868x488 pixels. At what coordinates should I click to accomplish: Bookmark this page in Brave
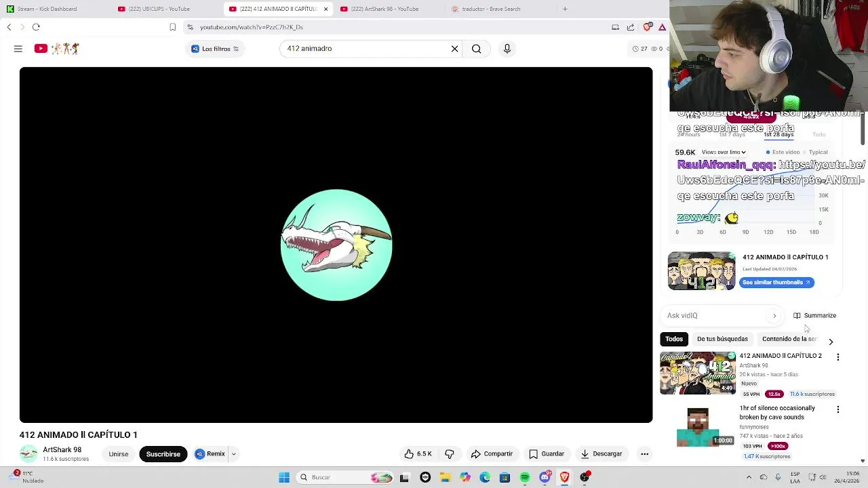pyautogui.click(x=172, y=27)
